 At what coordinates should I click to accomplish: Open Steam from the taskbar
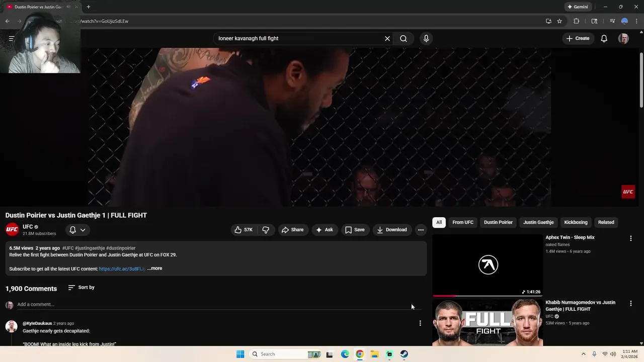click(x=404, y=354)
